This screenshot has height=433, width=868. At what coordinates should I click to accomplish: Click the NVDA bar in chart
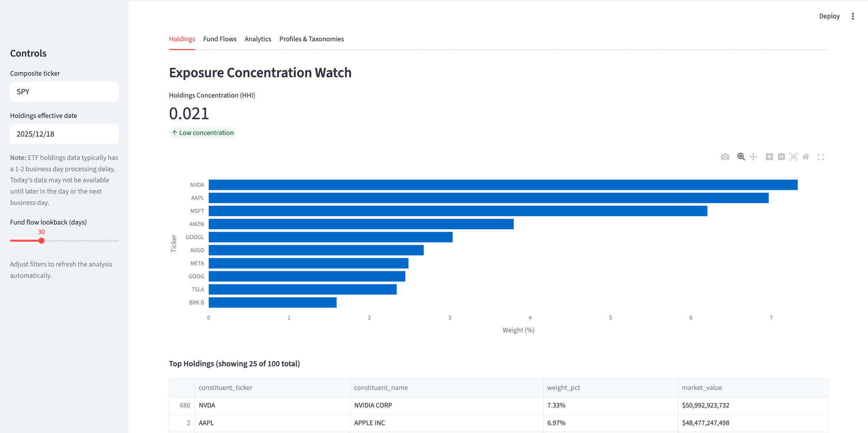(x=503, y=185)
